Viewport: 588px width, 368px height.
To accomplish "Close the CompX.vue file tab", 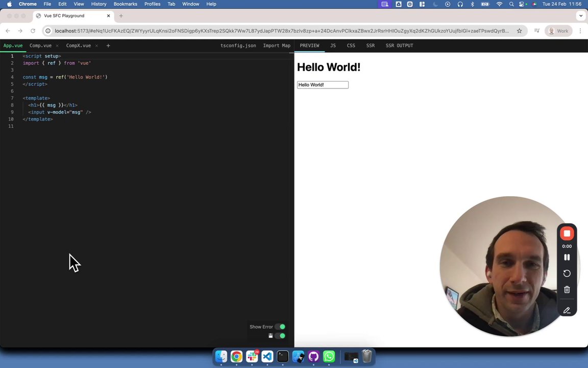I will tap(96, 46).
